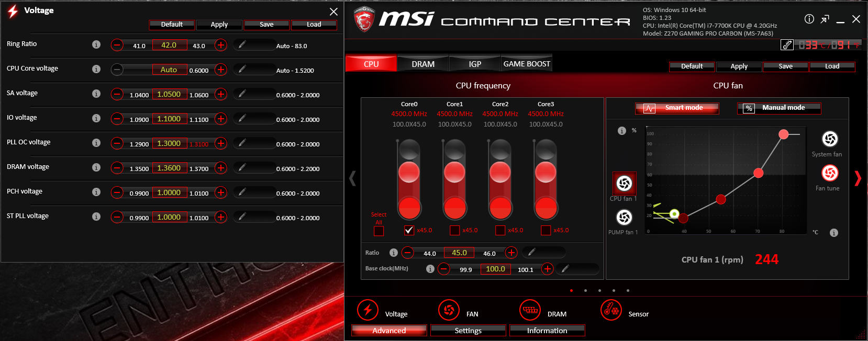Select the System fan icon
This screenshot has width=868, height=341.
pos(830,139)
